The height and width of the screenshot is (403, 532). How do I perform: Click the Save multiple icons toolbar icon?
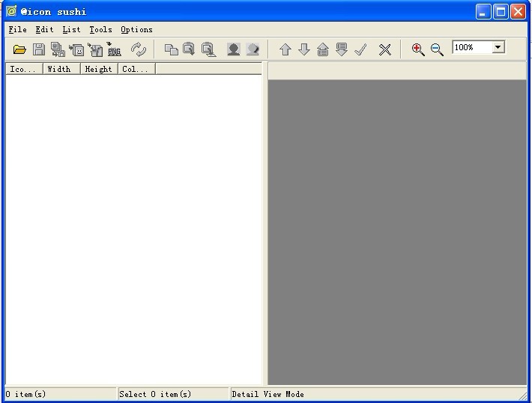(58, 49)
